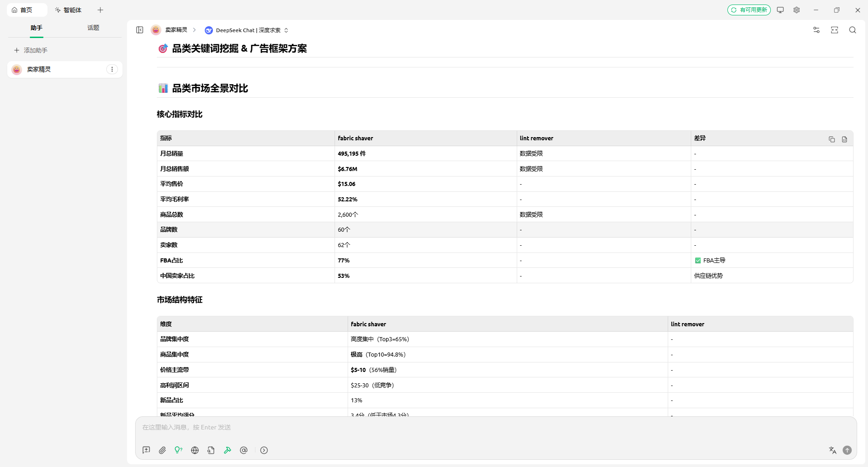Image resolution: width=868 pixels, height=467 pixels.
Task: Open the app settings gear
Action: [x=797, y=10]
